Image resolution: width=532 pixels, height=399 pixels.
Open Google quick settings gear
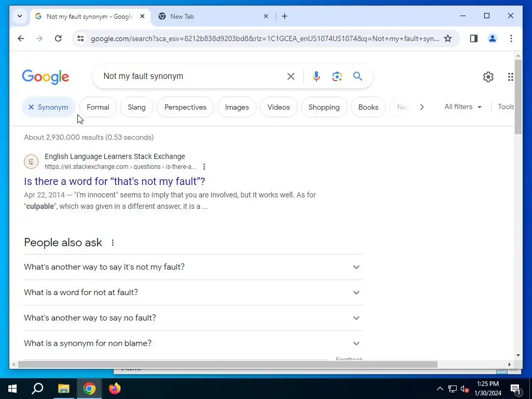(488, 77)
